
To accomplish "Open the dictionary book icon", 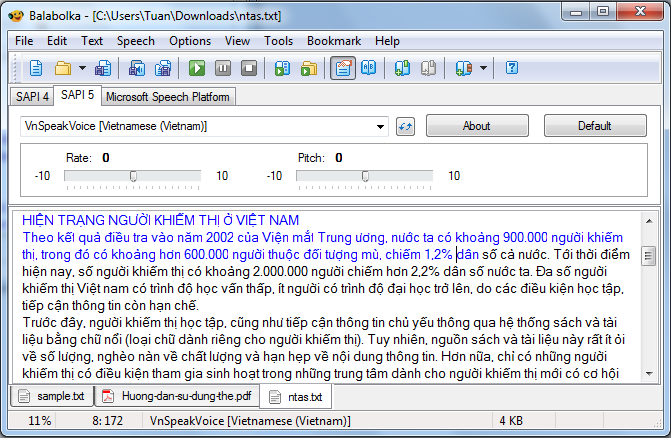I will coord(368,68).
